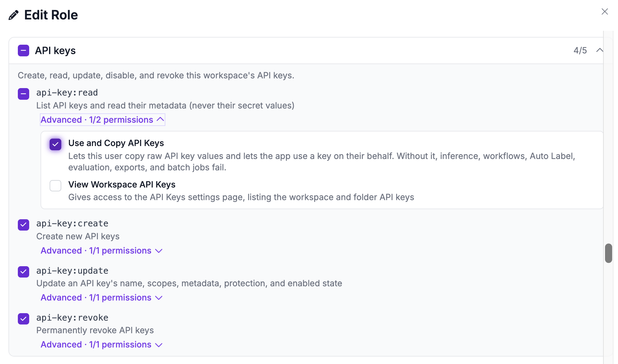Toggle the api-key:read checkbox
Screen dimensions: 618x364
23,94
